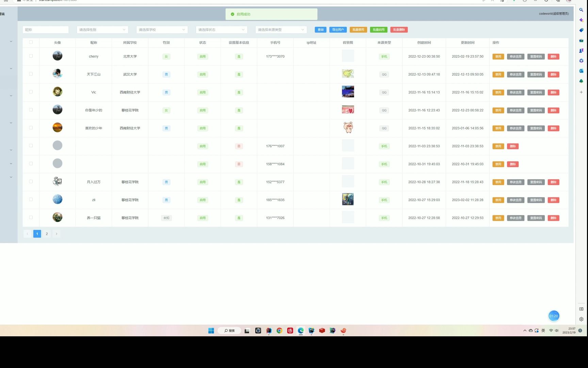This screenshot has height=368, width=588.
Task: Open the Shopping tag icon in sidebar
Action: pos(581,30)
